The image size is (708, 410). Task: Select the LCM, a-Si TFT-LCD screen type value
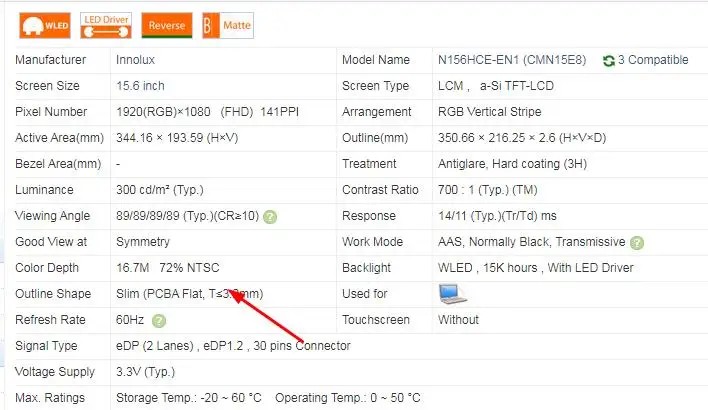(496, 86)
